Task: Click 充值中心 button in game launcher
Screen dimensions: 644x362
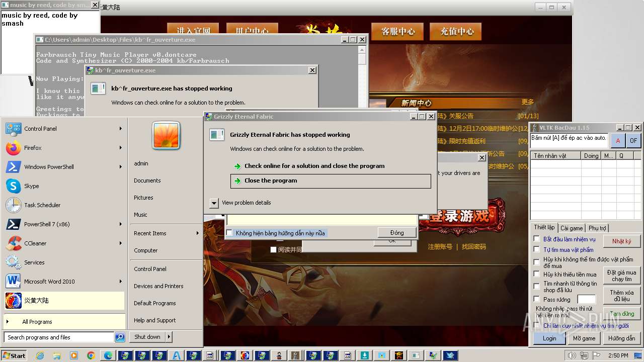Action: pyautogui.click(x=457, y=31)
